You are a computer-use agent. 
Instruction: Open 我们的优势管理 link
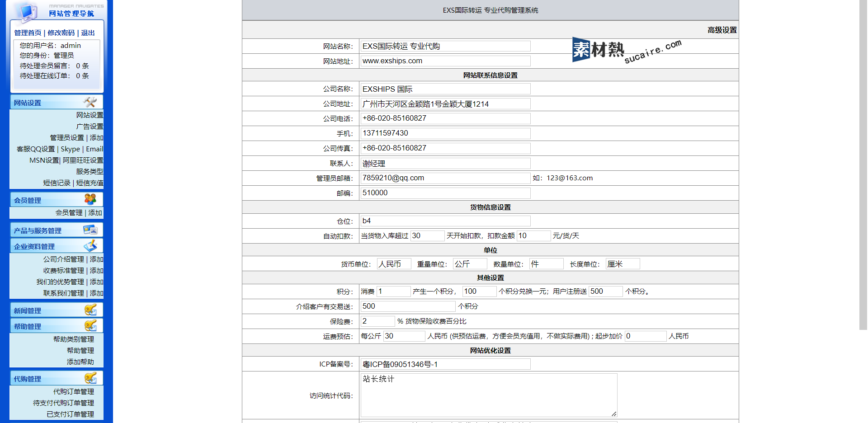coord(60,282)
